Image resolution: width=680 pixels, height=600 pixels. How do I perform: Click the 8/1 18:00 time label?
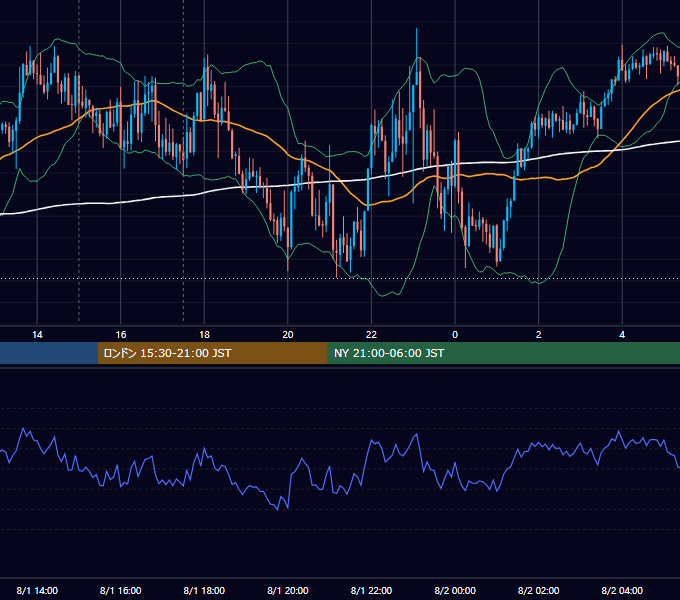[x=204, y=591]
